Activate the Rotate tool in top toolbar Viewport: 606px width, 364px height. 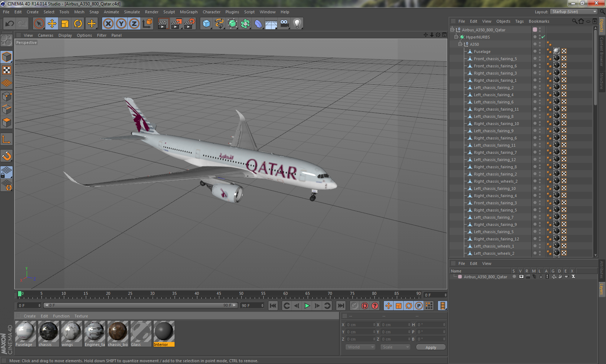click(x=78, y=24)
